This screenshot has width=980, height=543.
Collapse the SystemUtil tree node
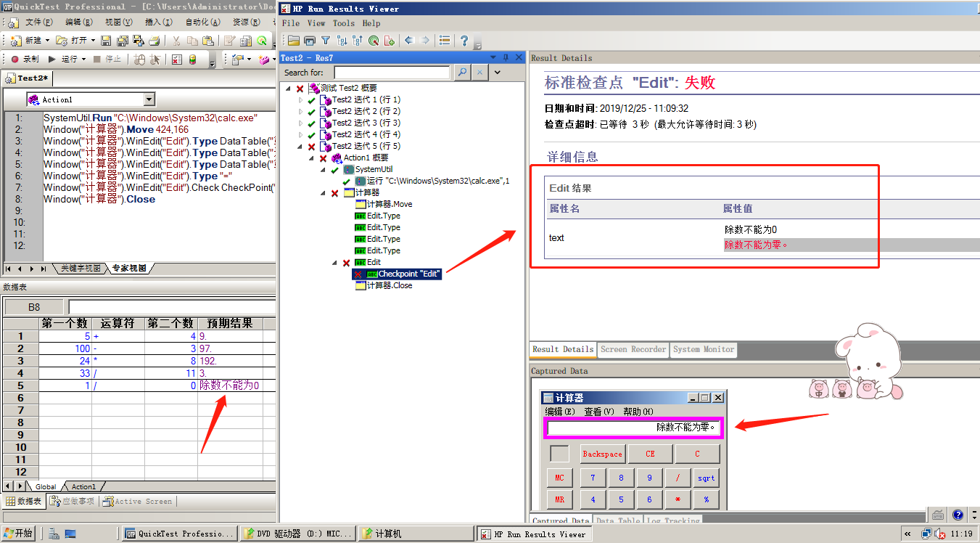[324, 169]
